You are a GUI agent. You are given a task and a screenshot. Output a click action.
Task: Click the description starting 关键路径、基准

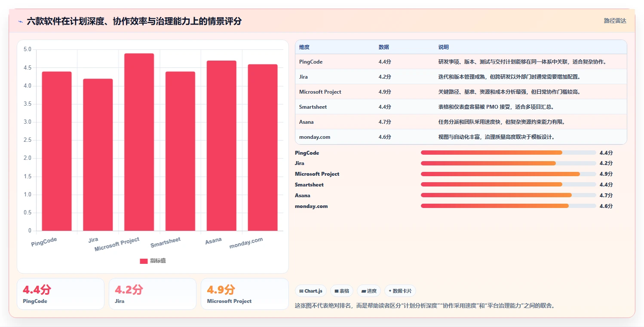(510, 92)
